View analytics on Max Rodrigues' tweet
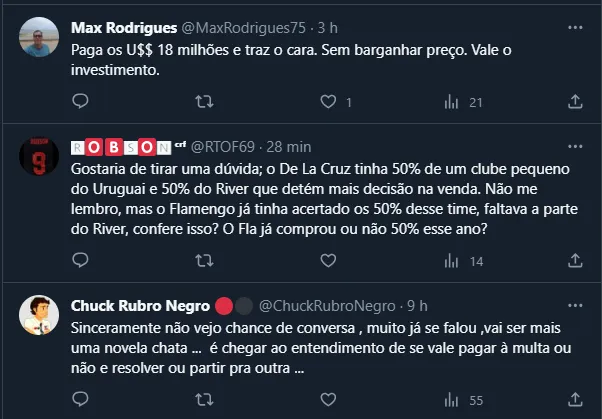The image size is (602, 419). click(451, 102)
